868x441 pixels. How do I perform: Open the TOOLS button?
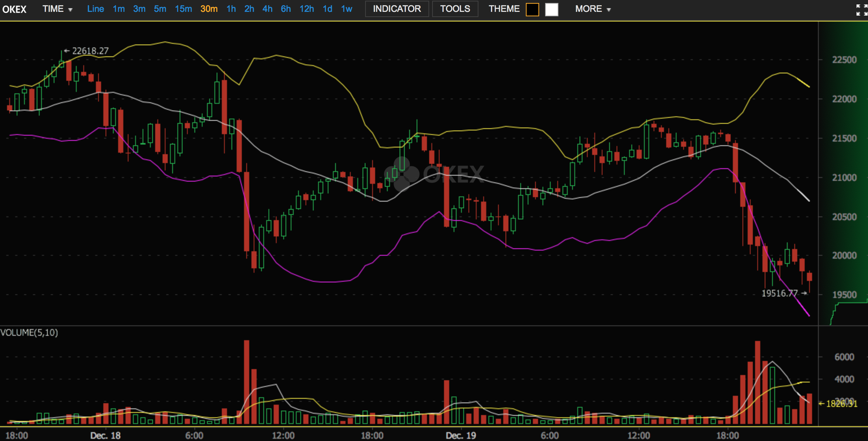(455, 9)
